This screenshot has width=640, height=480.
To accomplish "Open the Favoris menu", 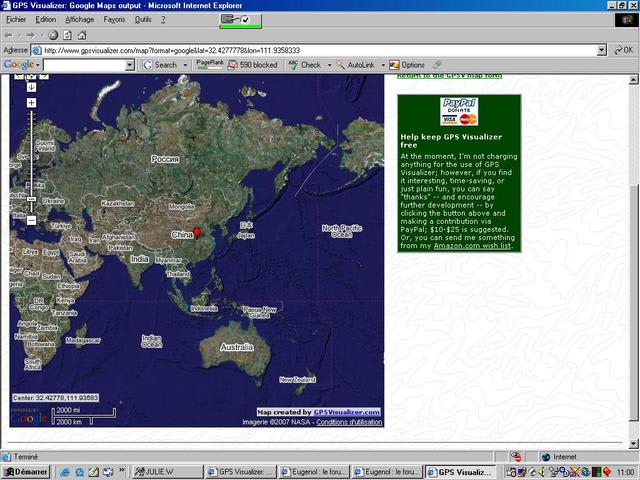I will (x=115, y=19).
